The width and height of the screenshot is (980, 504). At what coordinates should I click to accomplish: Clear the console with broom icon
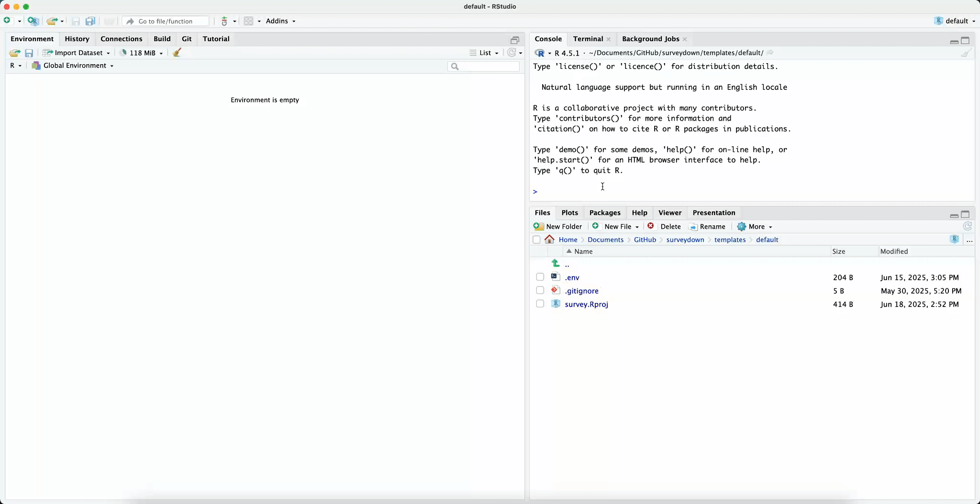point(966,53)
